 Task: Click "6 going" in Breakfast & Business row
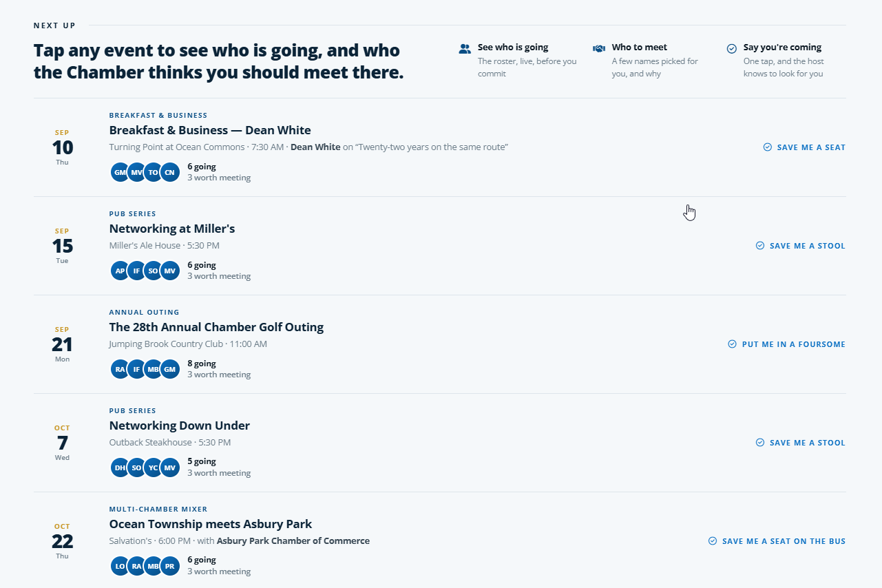[x=202, y=167]
